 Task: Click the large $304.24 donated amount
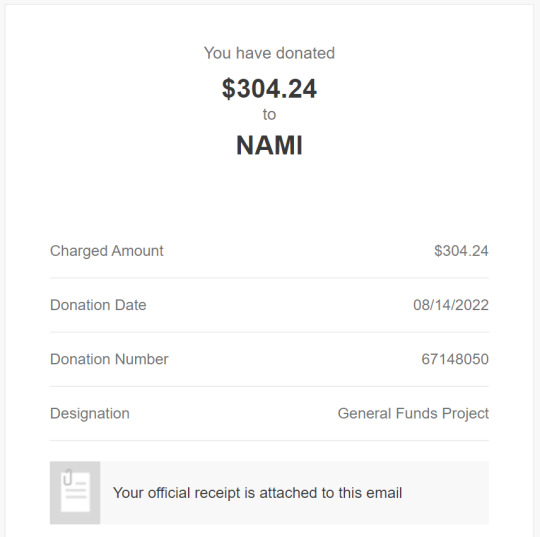pyautogui.click(x=269, y=89)
